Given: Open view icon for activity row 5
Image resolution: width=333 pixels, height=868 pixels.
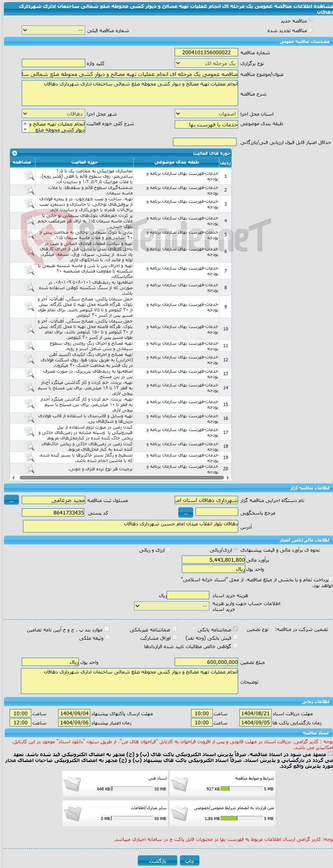Looking at the screenshot, I should point(29,235).
